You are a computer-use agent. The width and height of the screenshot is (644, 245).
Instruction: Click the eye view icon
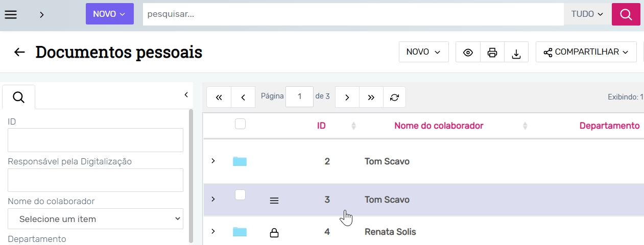pos(468,53)
